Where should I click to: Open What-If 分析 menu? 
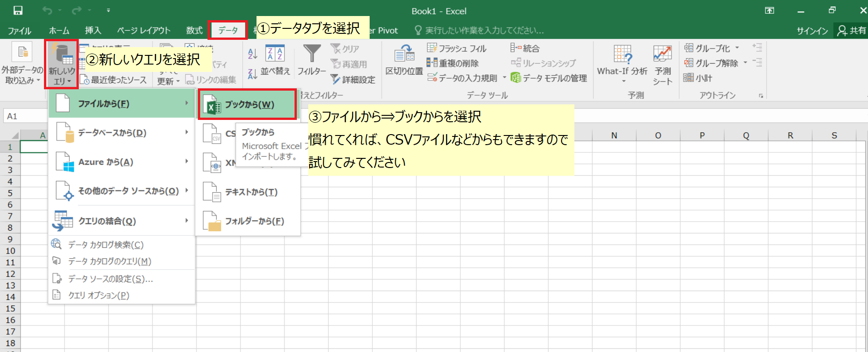[622, 64]
